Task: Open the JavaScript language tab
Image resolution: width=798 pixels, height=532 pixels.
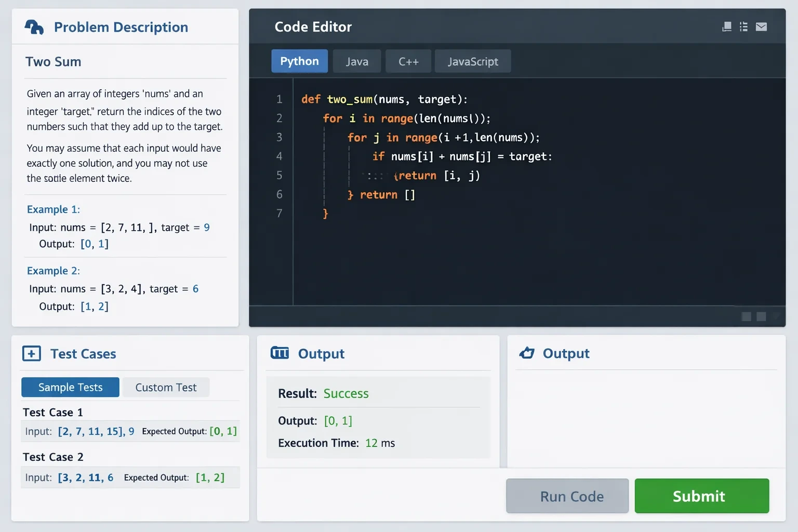Action: click(x=473, y=61)
